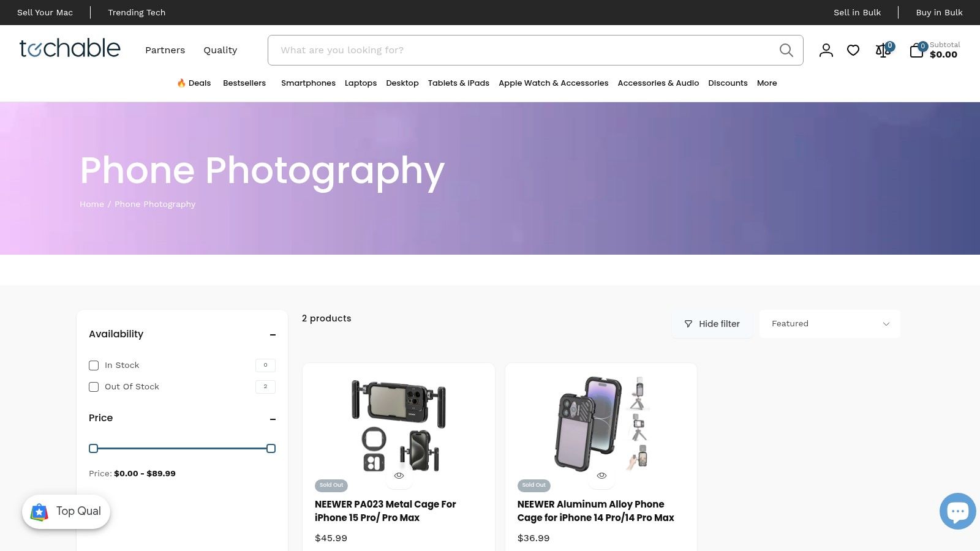Quick view the NEEWER Aluminum Alloy Cage

(601, 476)
